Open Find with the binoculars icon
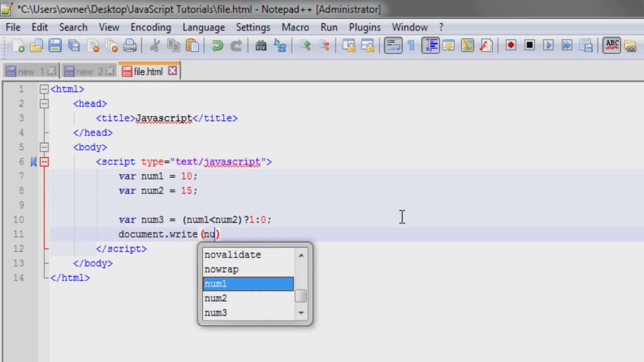 [x=261, y=46]
